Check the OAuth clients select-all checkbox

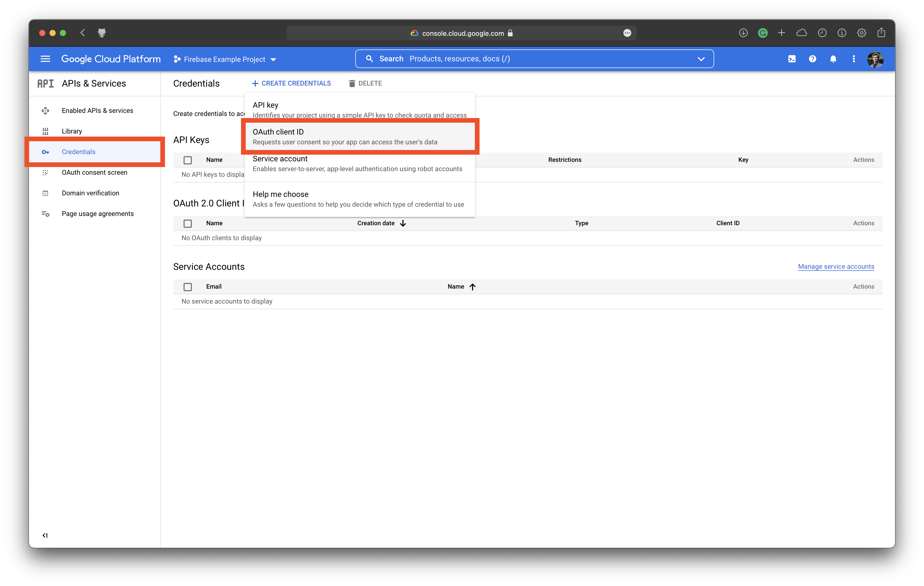coord(188,223)
